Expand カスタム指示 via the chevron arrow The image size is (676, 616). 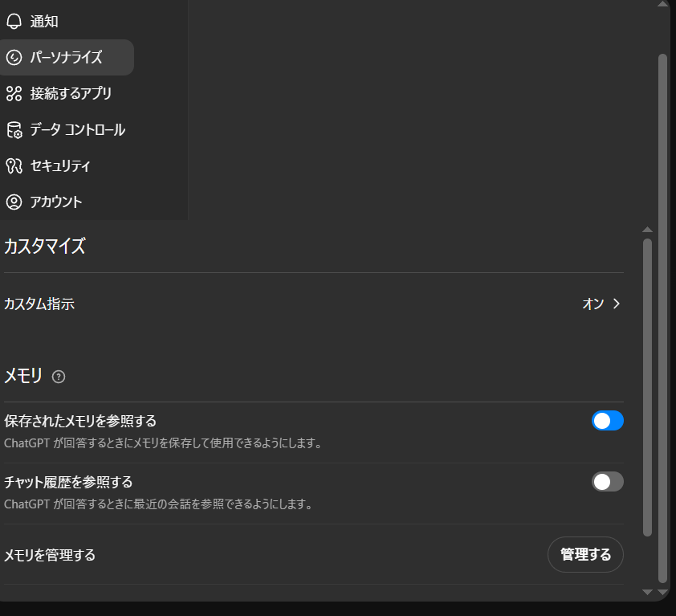(617, 304)
